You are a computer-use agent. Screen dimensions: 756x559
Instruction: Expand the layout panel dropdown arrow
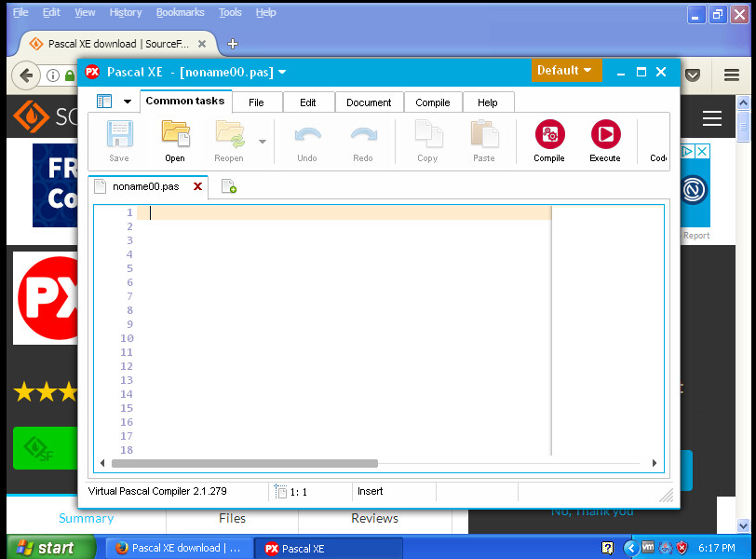coord(128,102)
